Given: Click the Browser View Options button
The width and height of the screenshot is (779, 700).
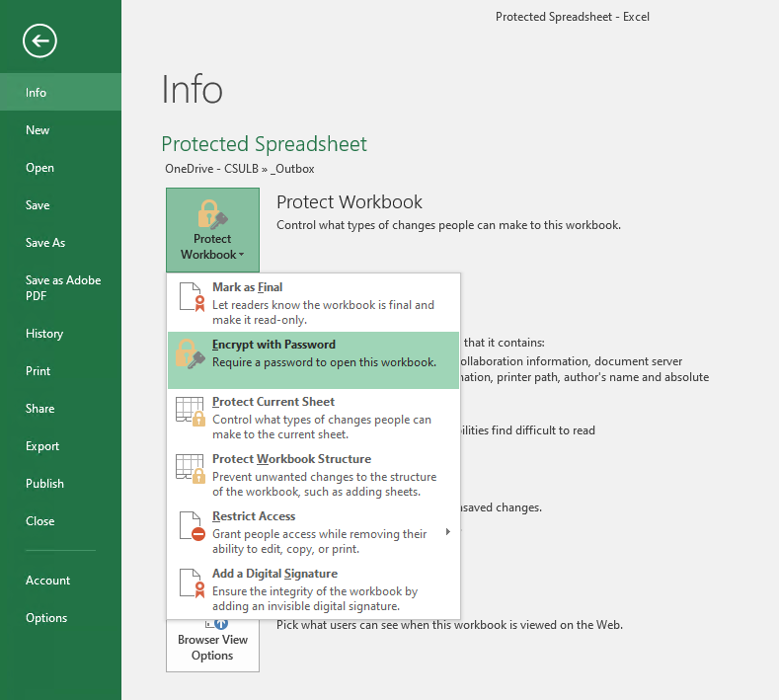Looking at the screenshot, I should pyautogui.click(x=212, y=645).
